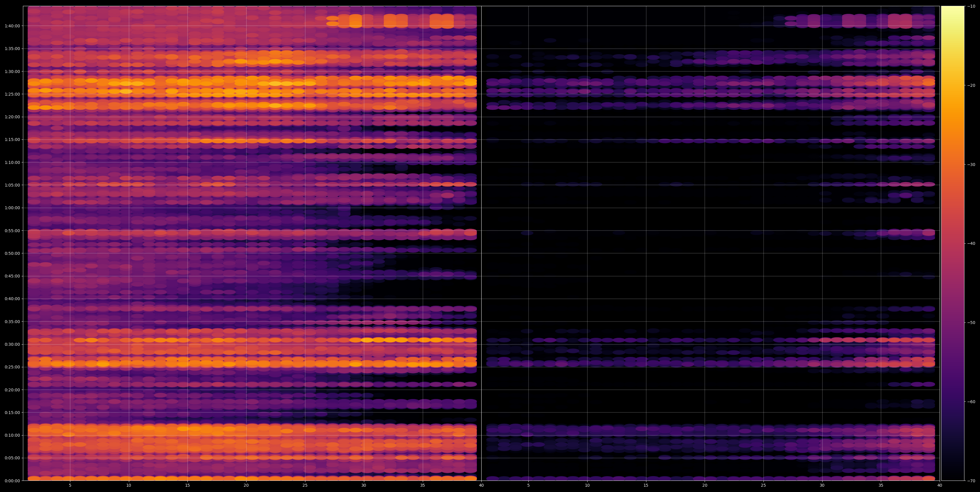This screenshot has height=492, width=980.
Task: Click the −70 colorbar tick label
Action: point(971,481)
